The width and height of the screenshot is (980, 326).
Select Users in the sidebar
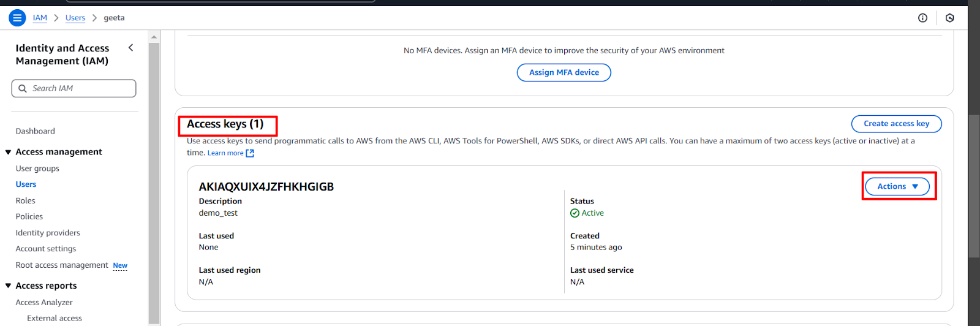point(26,184)
